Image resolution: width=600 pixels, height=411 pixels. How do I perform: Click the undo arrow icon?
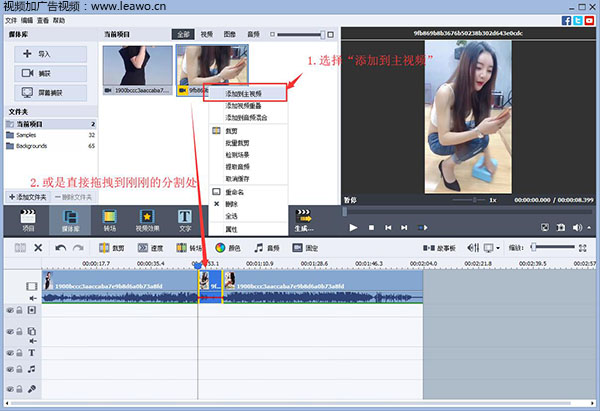pos(60,248)
